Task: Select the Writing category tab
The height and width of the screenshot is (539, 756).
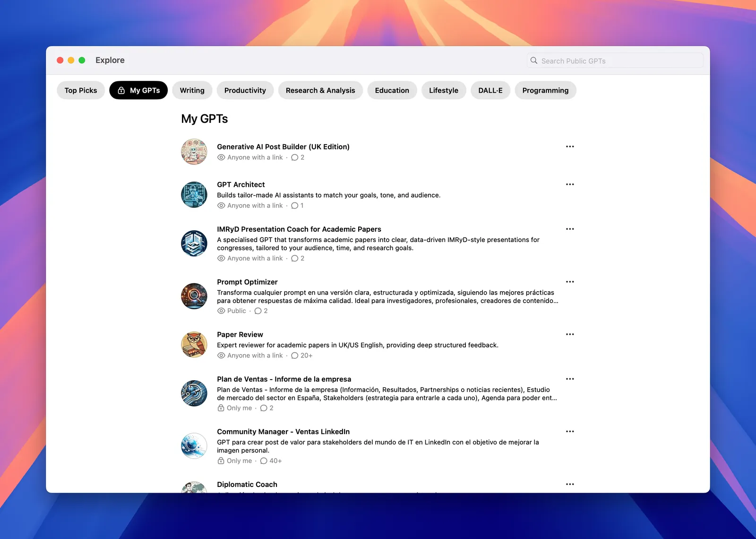Action: (x=192, y=90)
